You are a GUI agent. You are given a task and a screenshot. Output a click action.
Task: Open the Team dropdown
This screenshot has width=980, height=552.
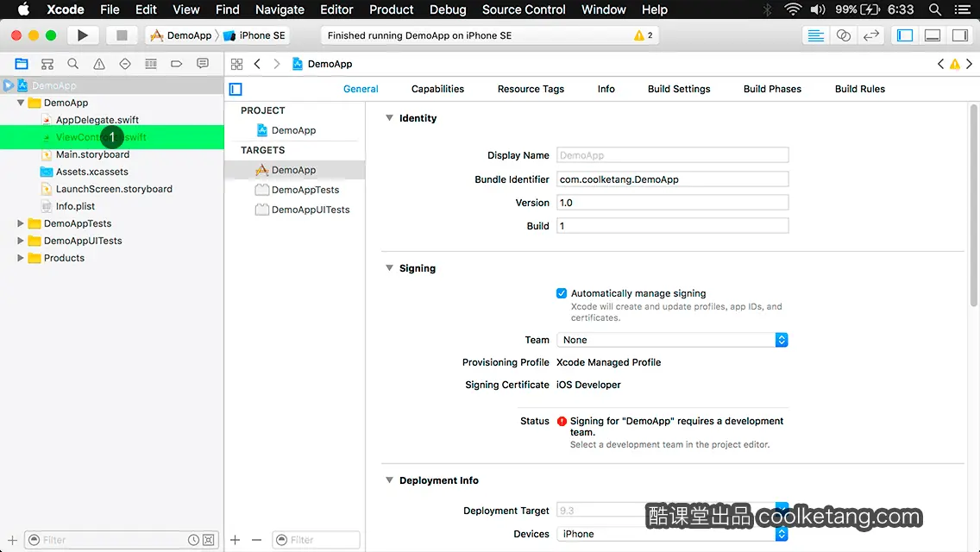pyautogui.click(x=672, y=340)
